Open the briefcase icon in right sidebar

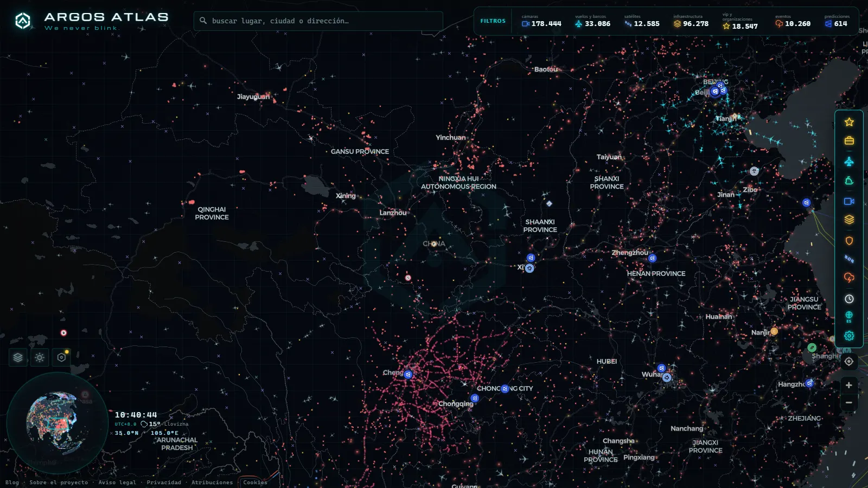pos(849,141)
